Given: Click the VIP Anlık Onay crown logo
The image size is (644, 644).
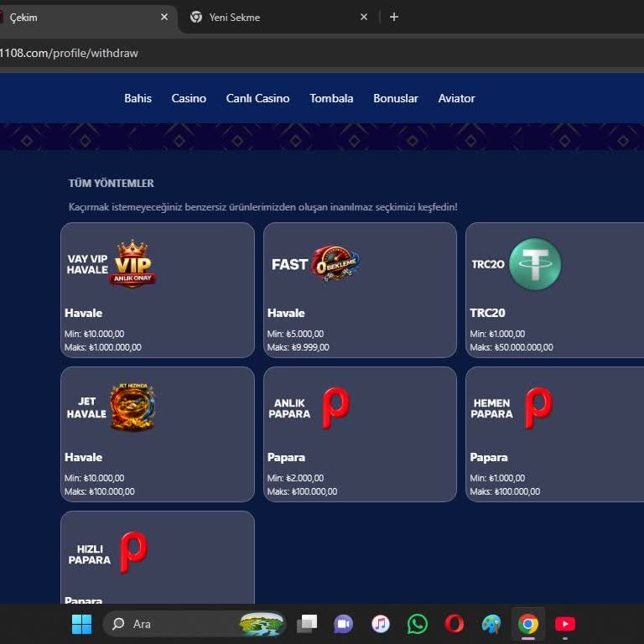Looking at the screenshot, I should coord(132,263).
